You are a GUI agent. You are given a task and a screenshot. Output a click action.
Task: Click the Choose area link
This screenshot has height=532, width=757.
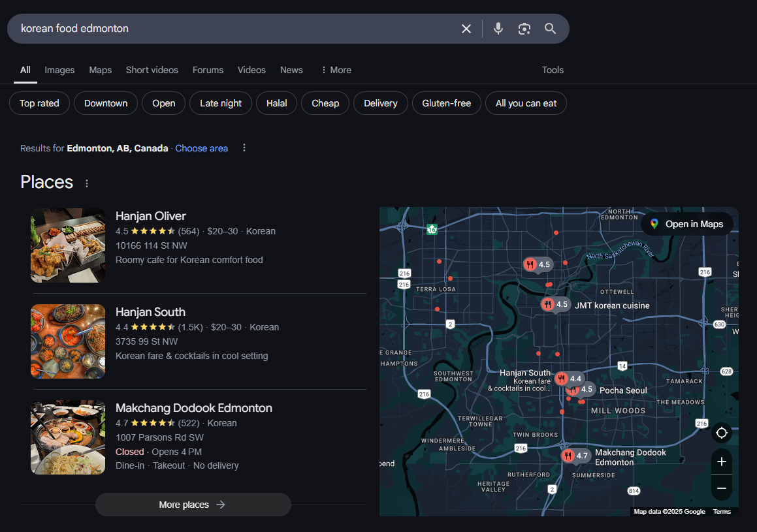click(201, 148)
